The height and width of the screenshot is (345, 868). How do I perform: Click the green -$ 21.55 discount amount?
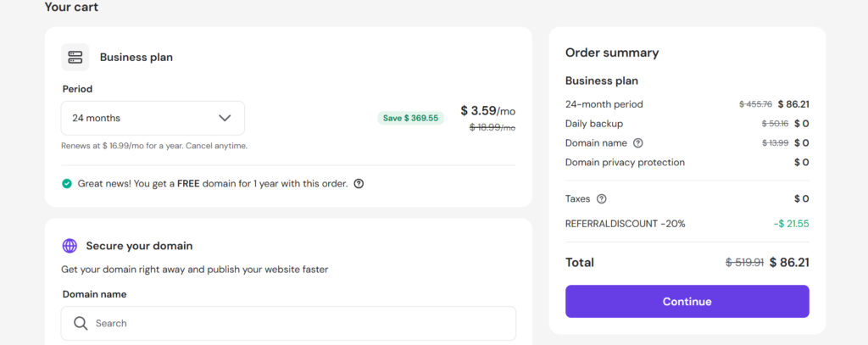(790, 224)
